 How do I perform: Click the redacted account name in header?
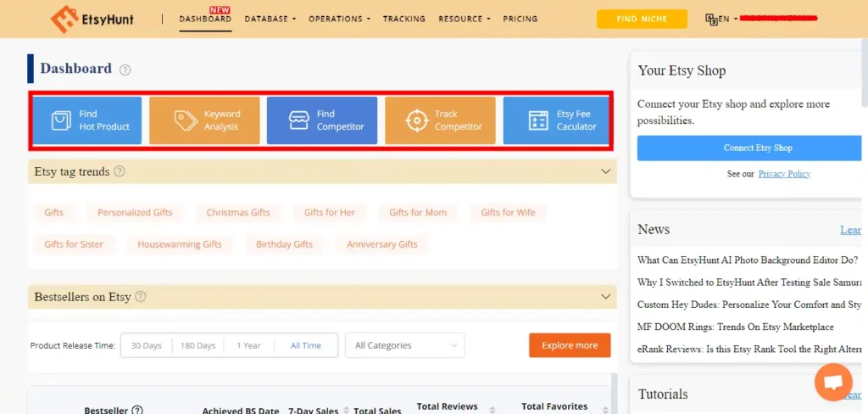(778, 19)
